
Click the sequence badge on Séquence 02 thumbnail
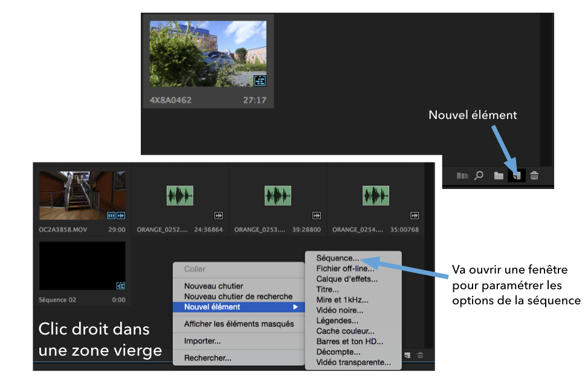point(121,286)
